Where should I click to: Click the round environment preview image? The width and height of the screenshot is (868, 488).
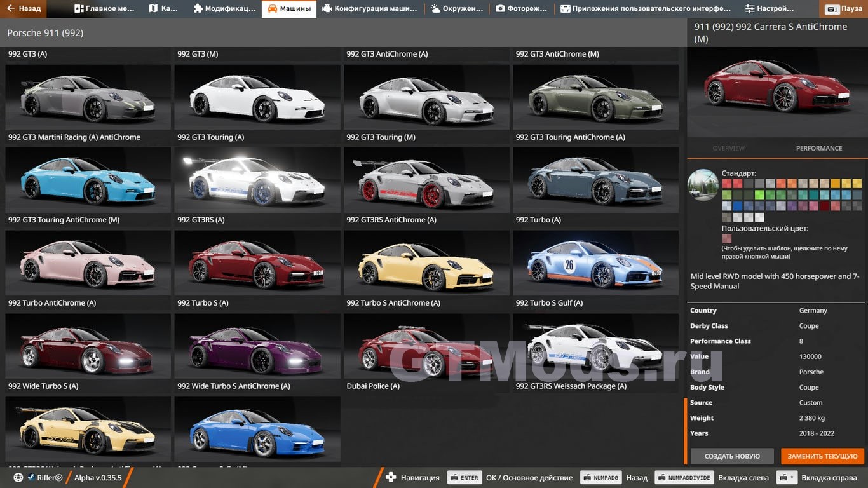coord(703,185)
